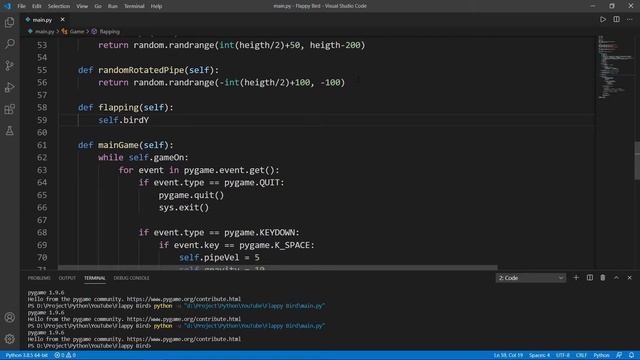640x360 pixels.
Task: Open the Run and Debug view
Action: 9,87
